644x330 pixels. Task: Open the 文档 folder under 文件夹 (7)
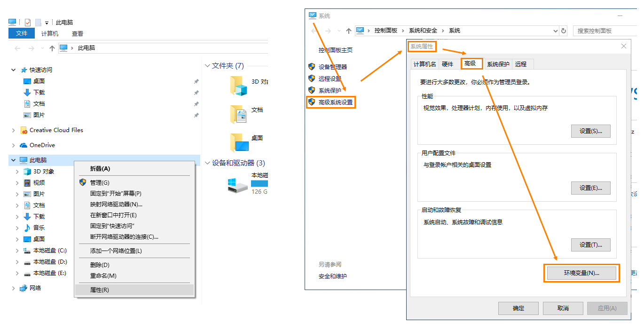click(239, 113)
